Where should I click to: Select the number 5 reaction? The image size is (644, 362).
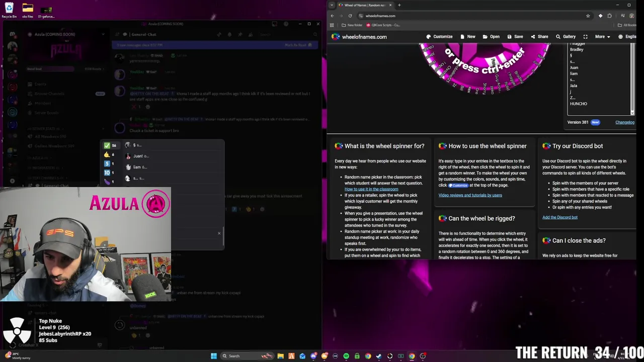(x=109, y=163)
